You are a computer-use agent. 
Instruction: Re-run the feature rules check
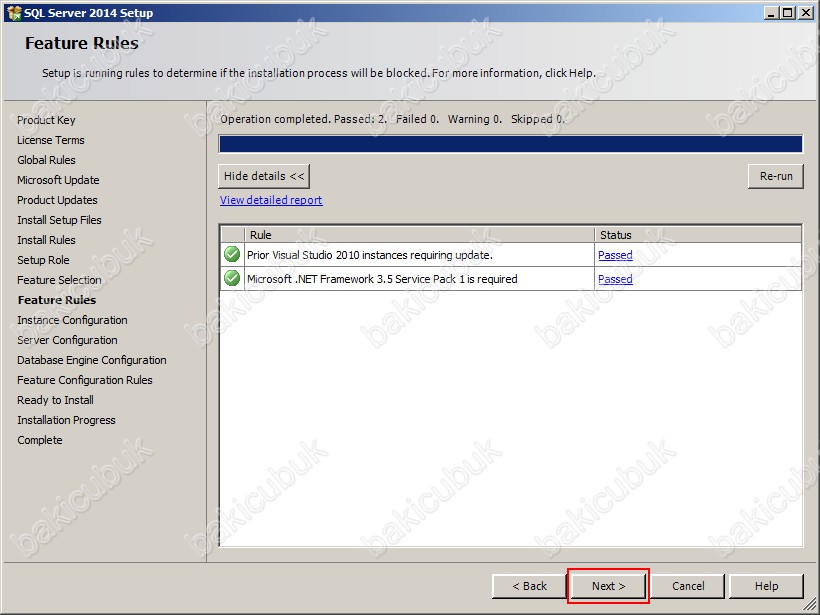[776, 176]
